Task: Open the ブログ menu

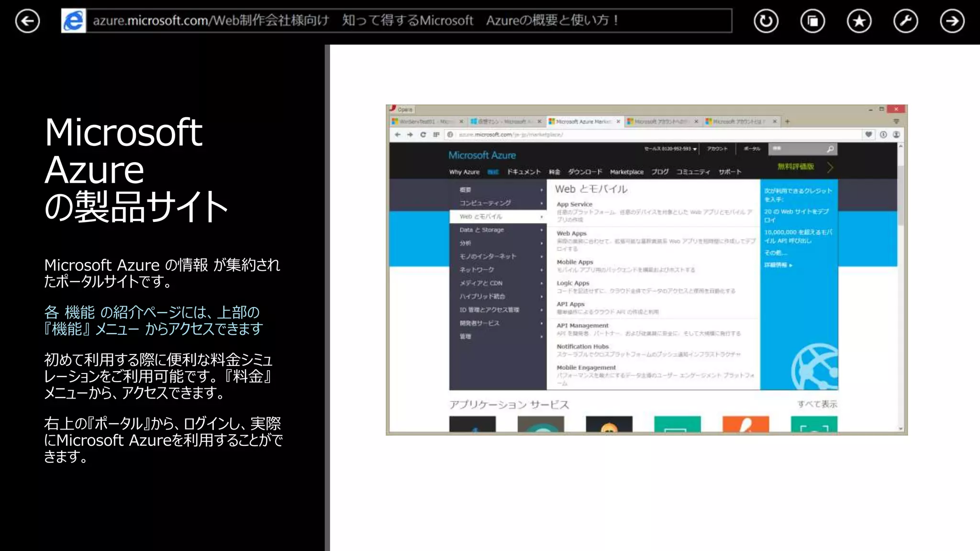Action: pos(660,172)
